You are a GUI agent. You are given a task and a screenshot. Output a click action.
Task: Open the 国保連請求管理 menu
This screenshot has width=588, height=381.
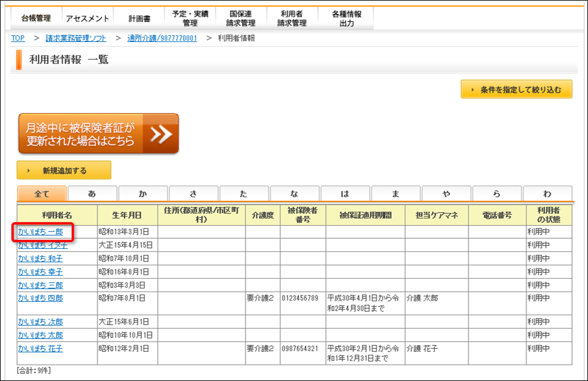coord(241,18)
